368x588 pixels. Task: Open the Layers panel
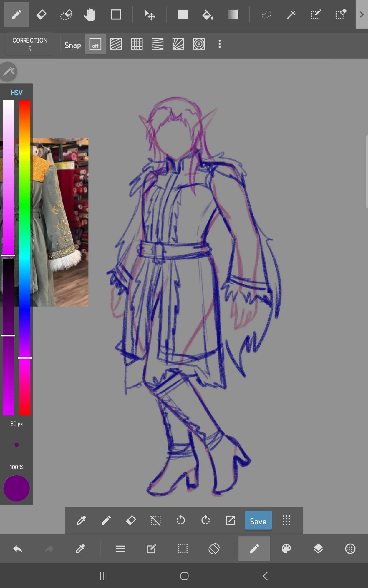coord(318,549)
